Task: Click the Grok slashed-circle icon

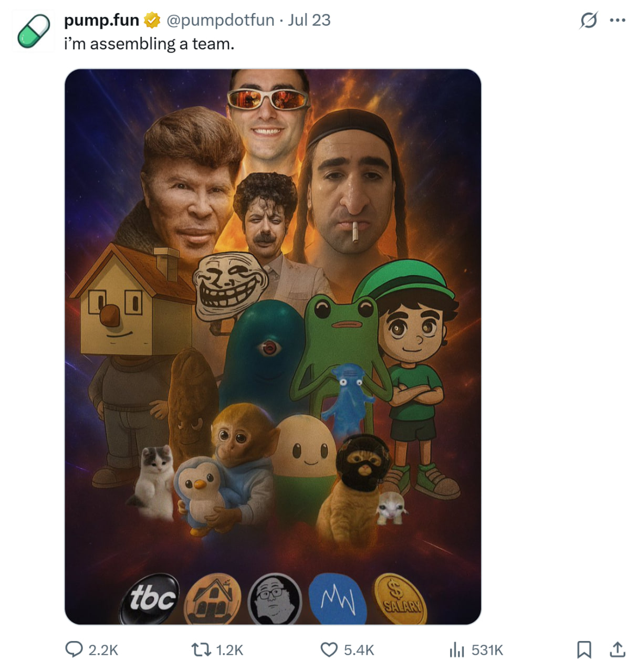Action: tap(589, 20)
